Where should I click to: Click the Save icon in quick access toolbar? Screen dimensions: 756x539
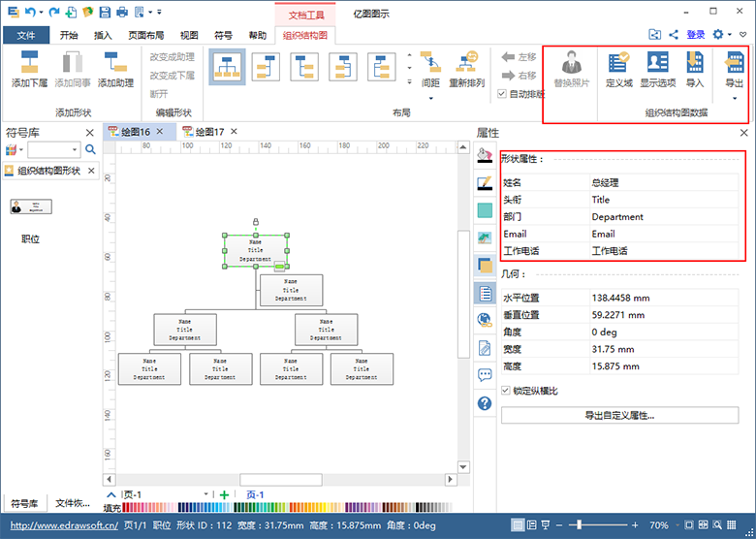pyautogui.click(x=105, y=12)
